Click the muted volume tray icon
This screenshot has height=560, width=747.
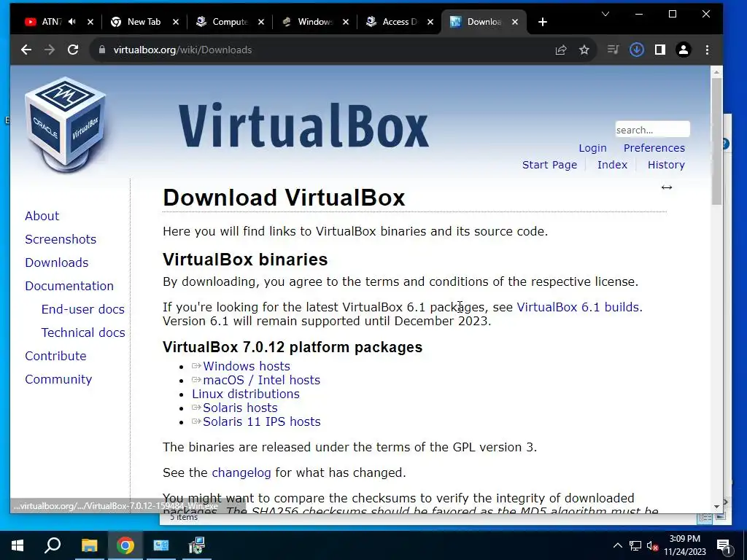[x=653, y=545]
